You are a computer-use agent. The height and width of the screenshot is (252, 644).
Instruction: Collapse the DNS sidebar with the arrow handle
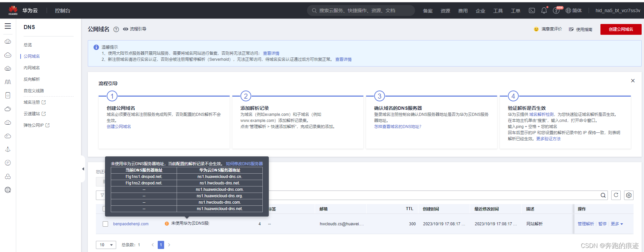pos(83,169)
